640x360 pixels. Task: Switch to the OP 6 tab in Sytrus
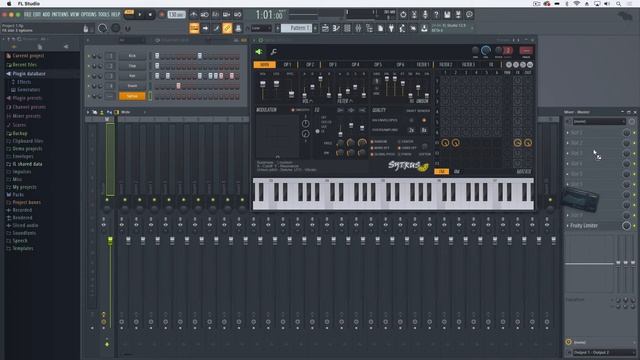pos(400,64)
